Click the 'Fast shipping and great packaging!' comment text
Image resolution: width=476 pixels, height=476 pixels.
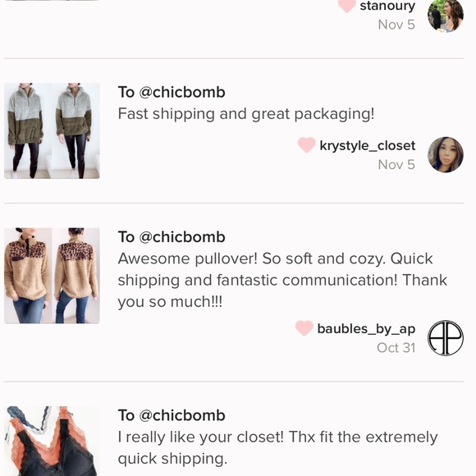(246, 114)
